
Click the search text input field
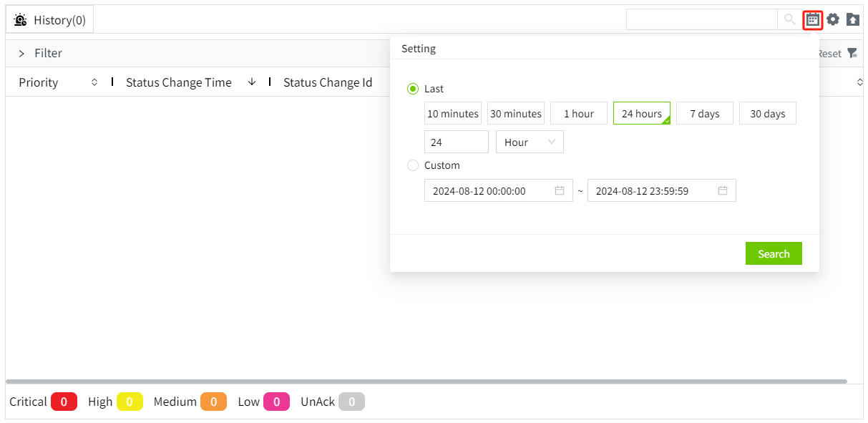pyautogui.click(x=701, y=20)
